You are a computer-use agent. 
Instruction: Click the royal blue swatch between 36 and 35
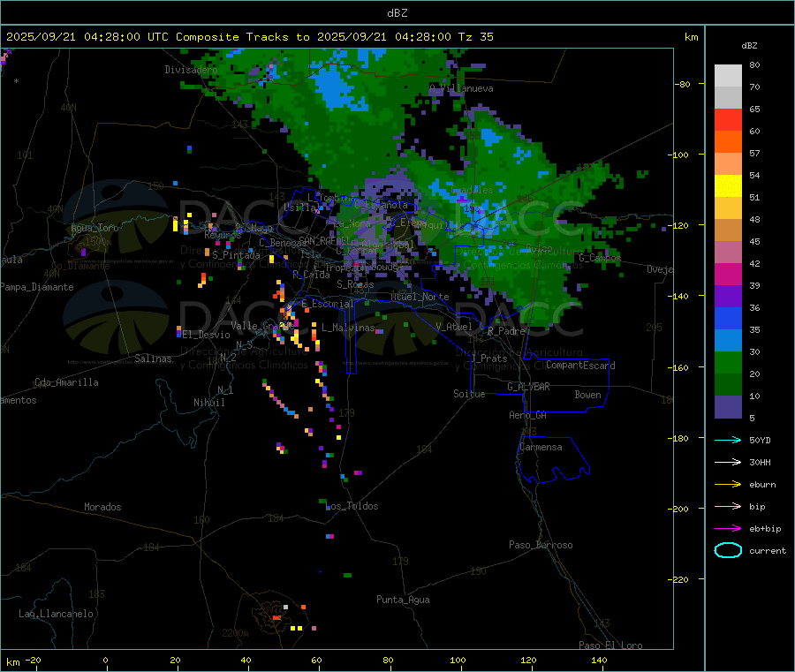point(728,319)
